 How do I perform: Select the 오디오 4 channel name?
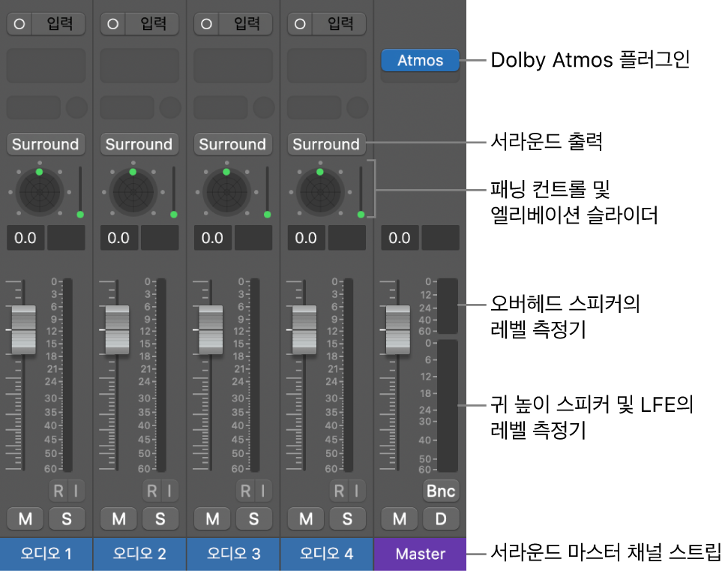tap(327, 554)
